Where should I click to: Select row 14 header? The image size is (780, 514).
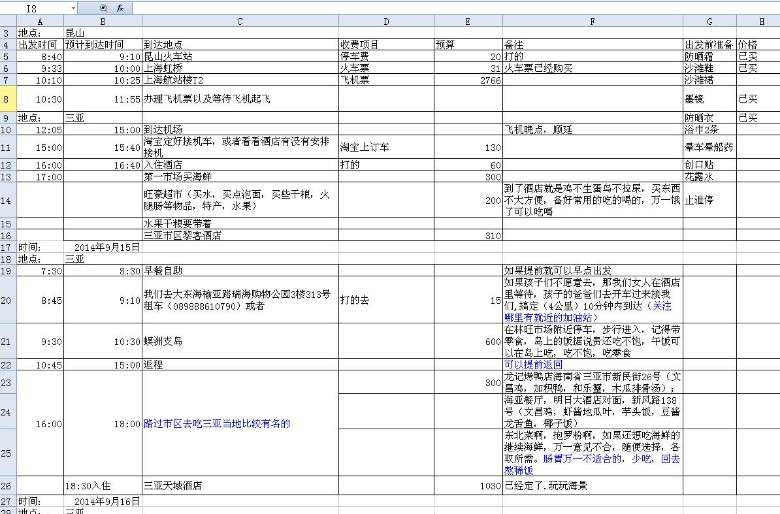8,200
